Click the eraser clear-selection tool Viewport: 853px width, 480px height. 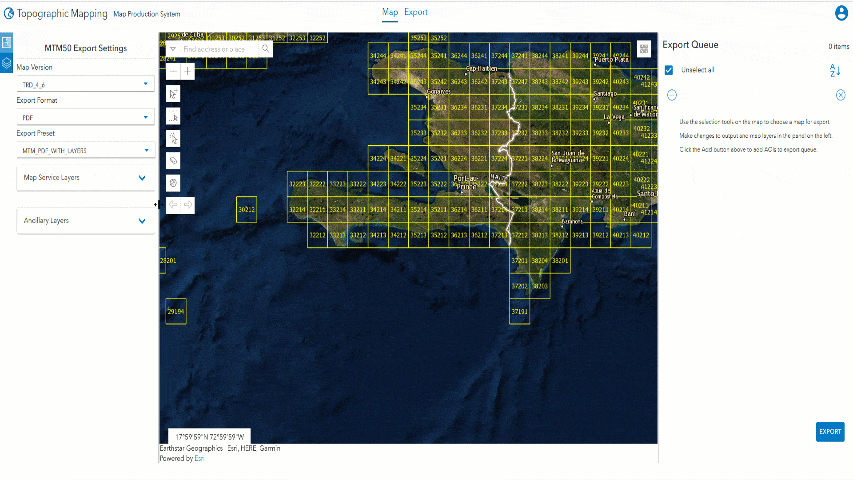click(174, 161)
